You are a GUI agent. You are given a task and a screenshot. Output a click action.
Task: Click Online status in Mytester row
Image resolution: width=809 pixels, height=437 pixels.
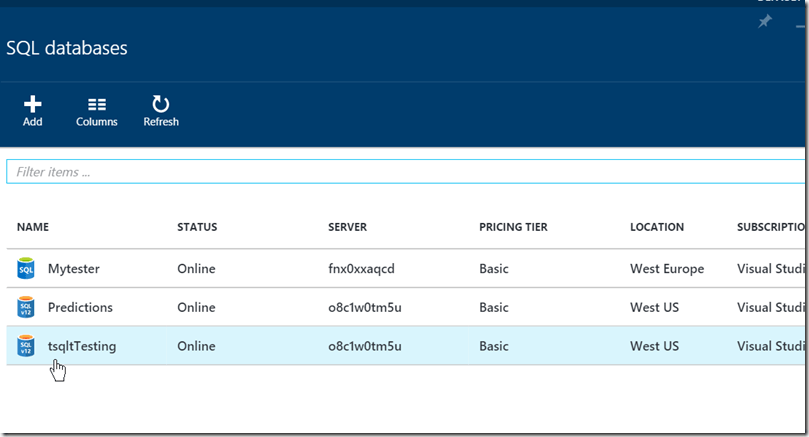coord(196,269)
